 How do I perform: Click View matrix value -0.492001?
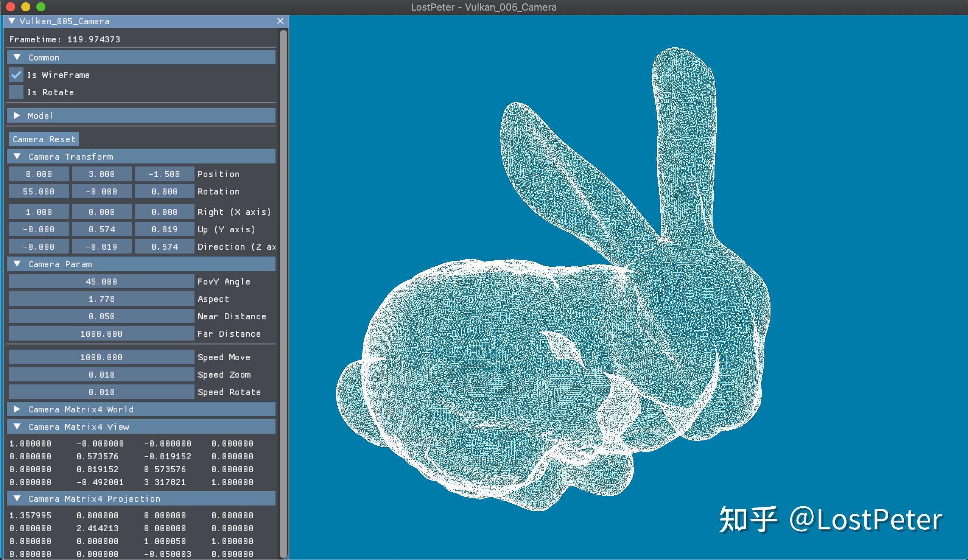(x=100, y=482)
